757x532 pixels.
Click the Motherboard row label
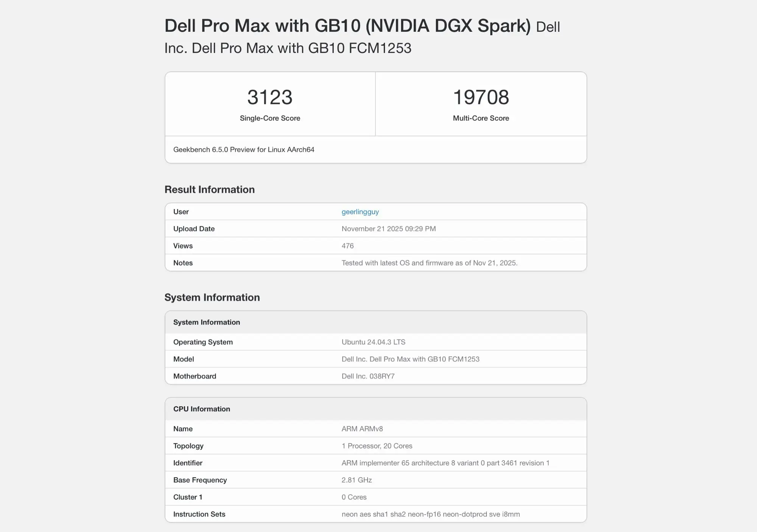(x=195, y=376)
